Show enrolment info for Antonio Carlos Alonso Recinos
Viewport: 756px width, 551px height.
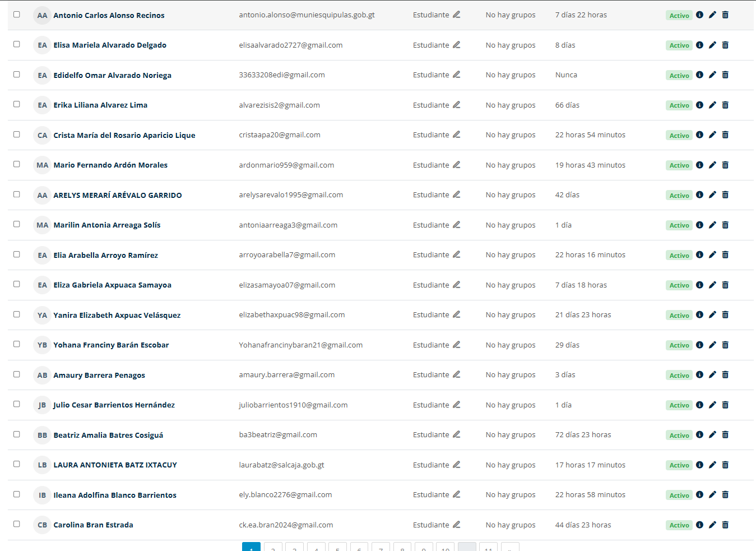coord(699,15)
